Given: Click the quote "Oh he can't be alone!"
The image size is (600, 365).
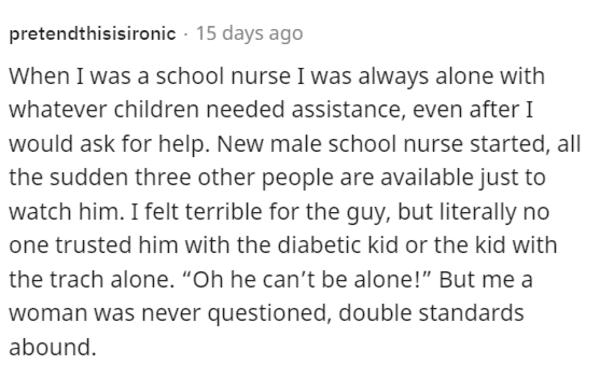Looking at the screenshot, I should click(307, 279).
